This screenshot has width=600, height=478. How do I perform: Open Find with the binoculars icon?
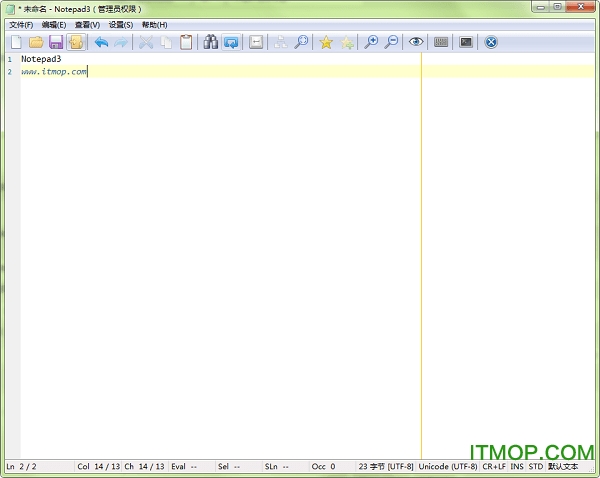210,42
